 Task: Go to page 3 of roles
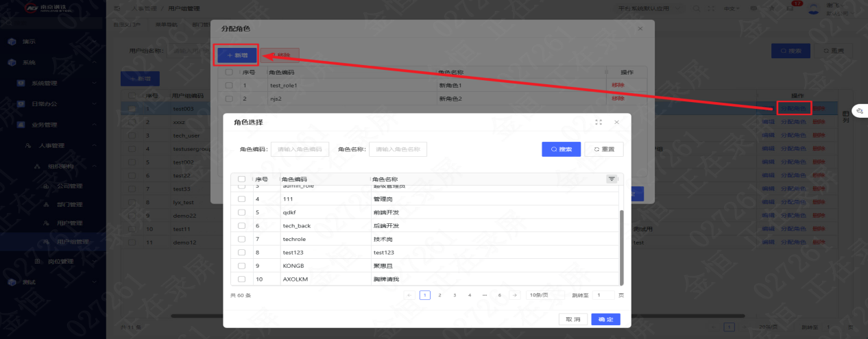[x=455, y=295]
